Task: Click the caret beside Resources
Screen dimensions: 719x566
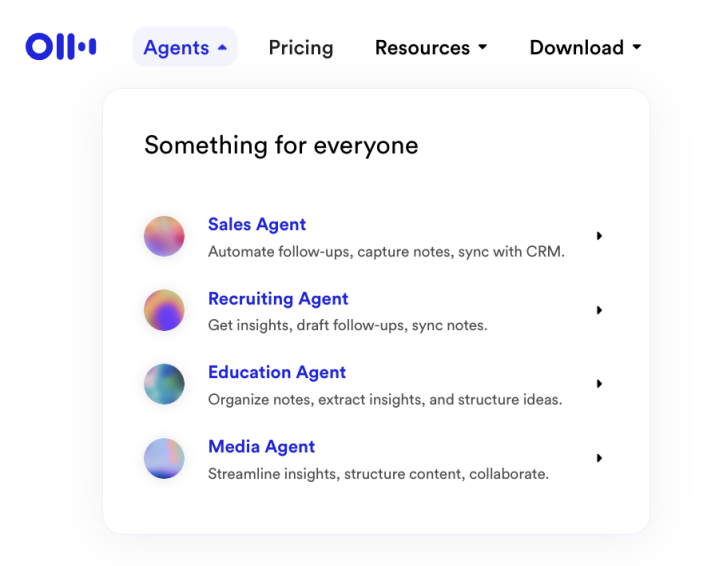Action: point(482,47)
